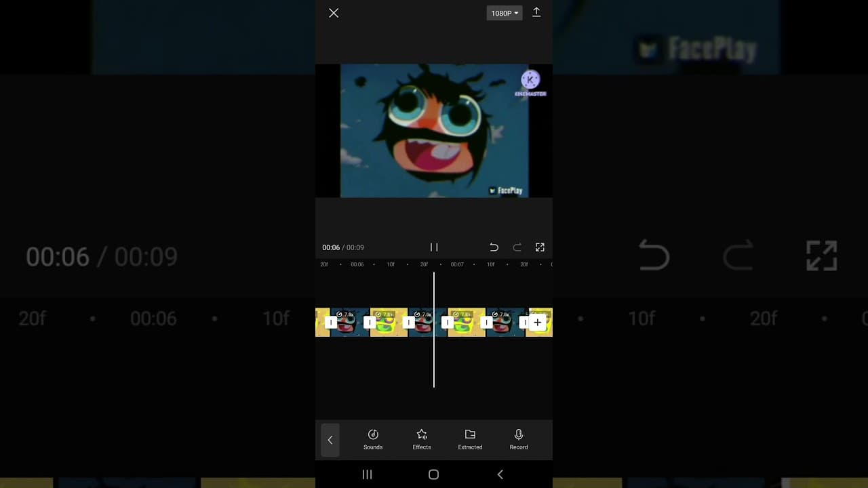
Task: Start voiceover with Record microphone
Action: coord(519,439)
